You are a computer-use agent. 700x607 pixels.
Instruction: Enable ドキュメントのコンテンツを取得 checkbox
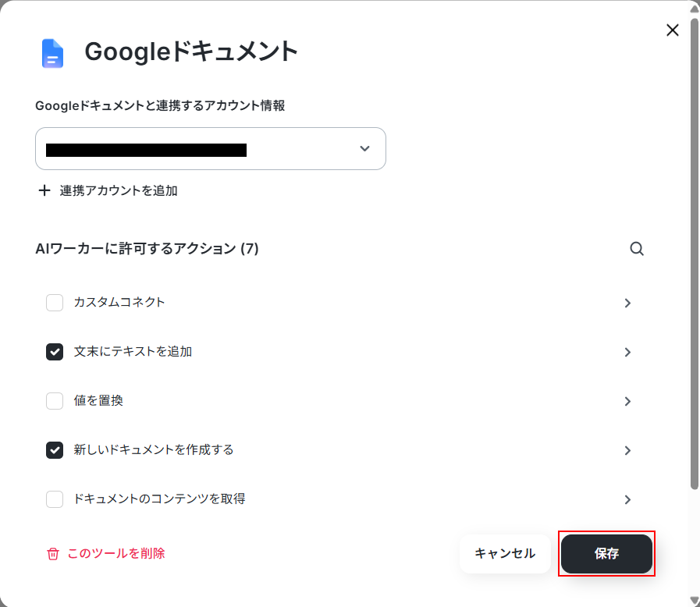[x=55, y=499]
